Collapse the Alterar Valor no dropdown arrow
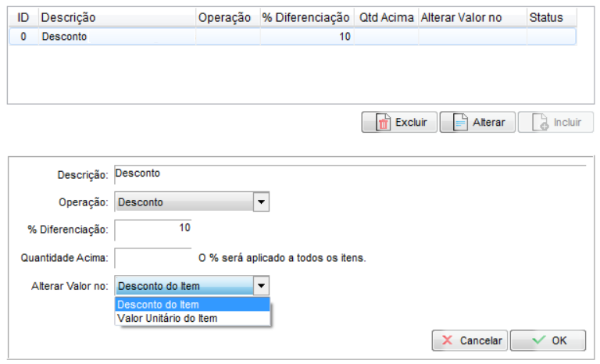This screenshot has width=600, height=364. click(262, 286)
